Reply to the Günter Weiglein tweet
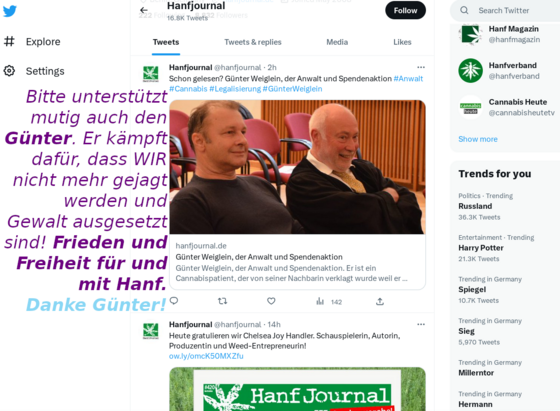The image size is (560, 411). [174, 301]
